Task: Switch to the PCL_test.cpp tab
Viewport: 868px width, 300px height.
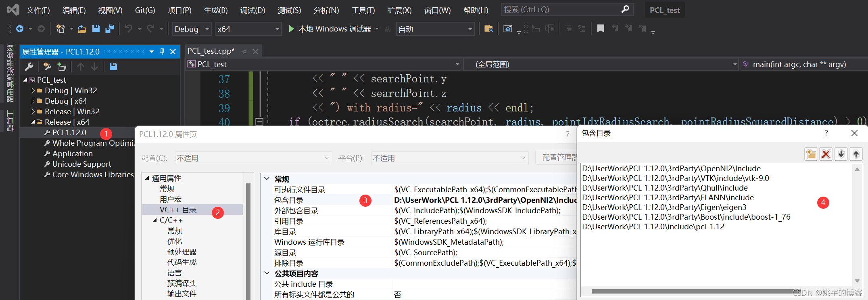Action: coord(211,51)
